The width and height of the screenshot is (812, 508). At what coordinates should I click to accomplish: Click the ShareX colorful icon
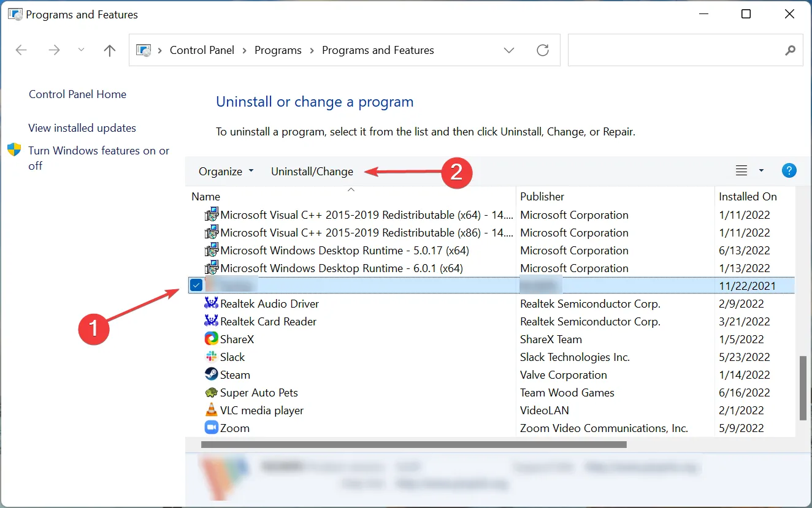(x=211, y=339)
